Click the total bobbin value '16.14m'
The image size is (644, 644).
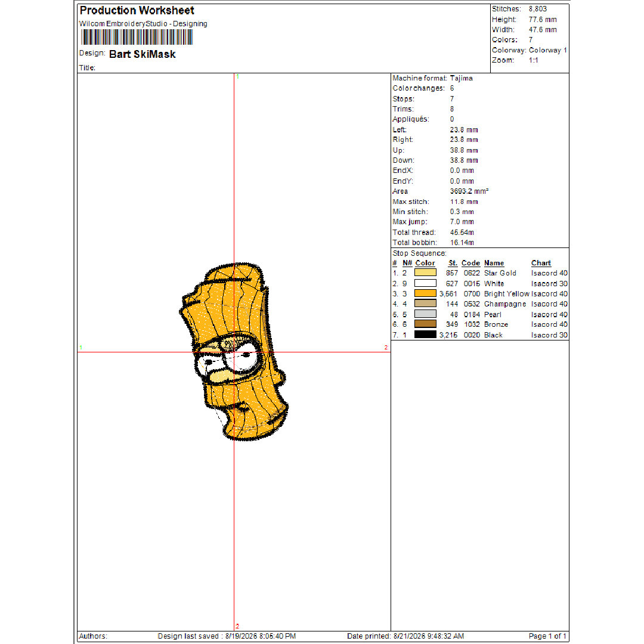pyautogui.click(x=462, y=242)
